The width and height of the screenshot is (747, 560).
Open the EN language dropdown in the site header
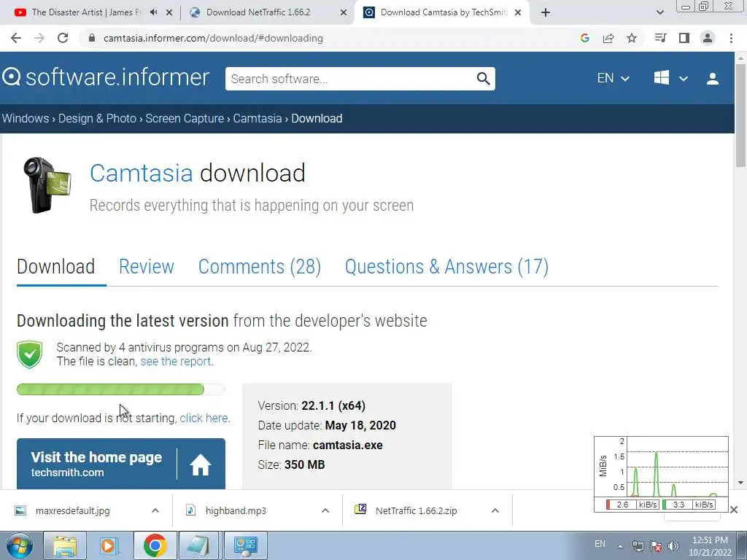click(613, 78)
